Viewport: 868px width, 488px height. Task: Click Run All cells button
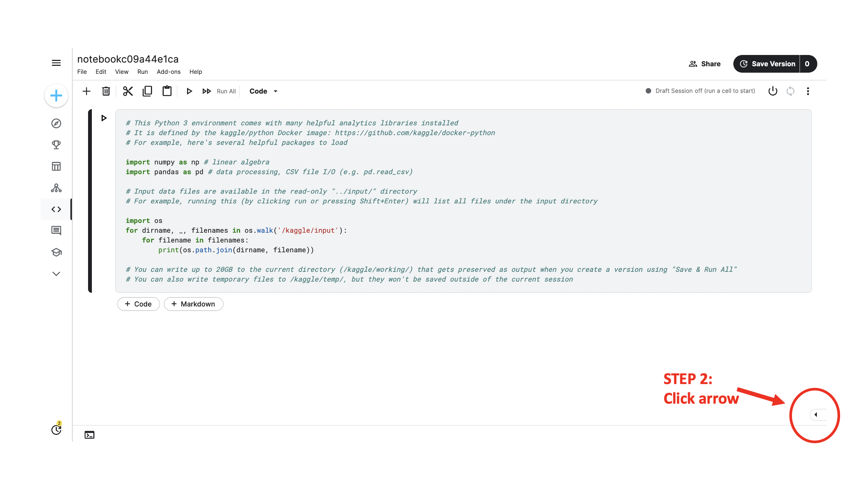click(220, 91)
